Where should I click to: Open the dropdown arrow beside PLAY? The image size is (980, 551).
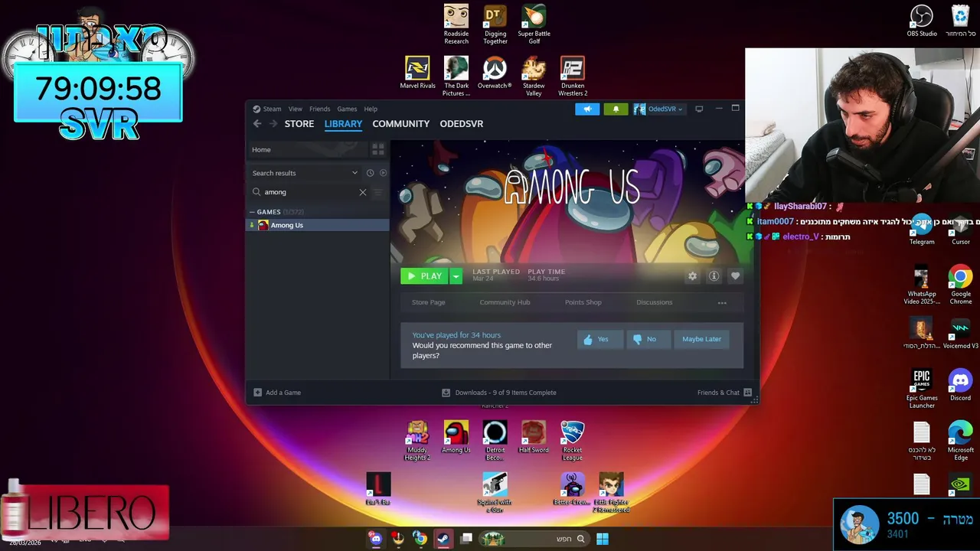click(456, 276)
